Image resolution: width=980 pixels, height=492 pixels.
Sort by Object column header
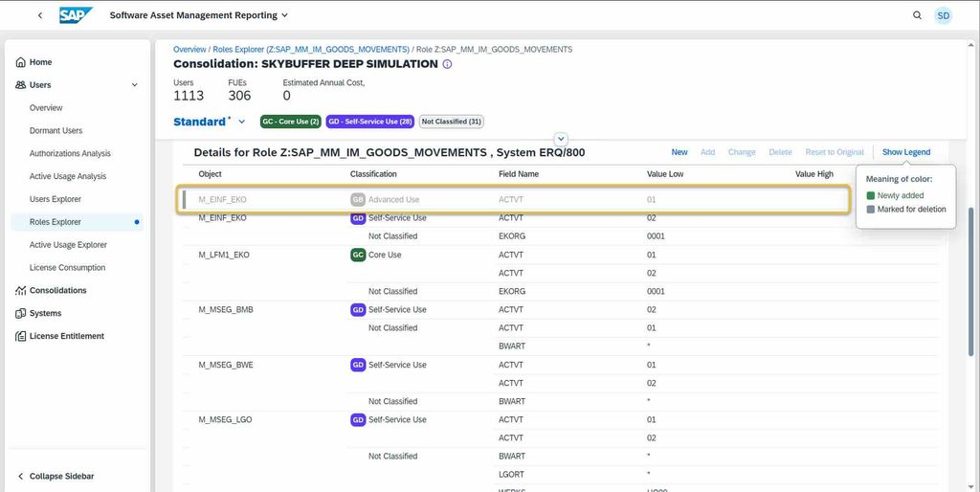click(x=210, y=174)
